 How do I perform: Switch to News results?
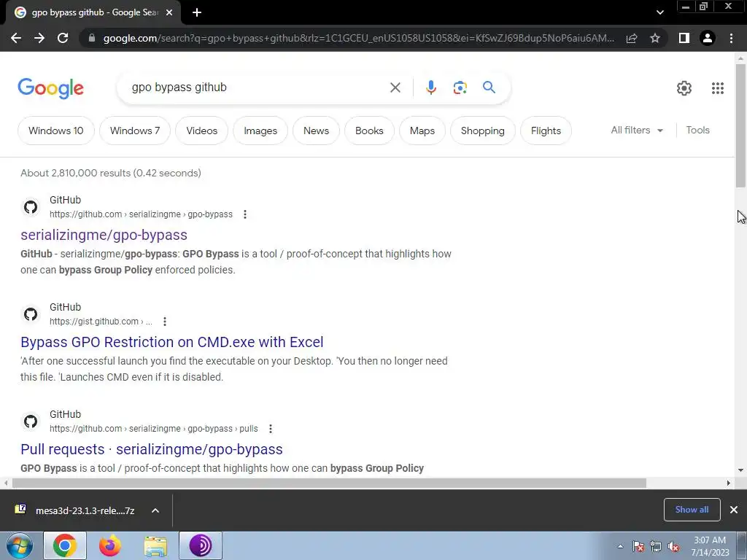coord(316,131)
